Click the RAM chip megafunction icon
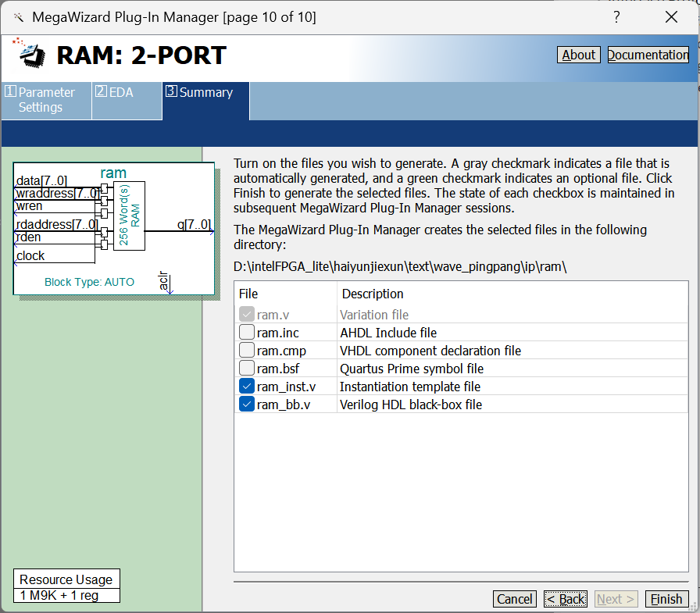 click(29, 54)
